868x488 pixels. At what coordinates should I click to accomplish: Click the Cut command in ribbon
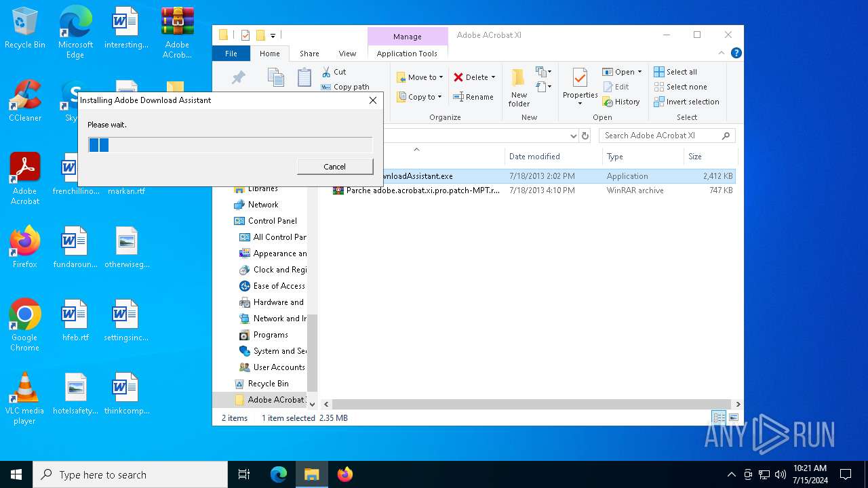(x=334, y=72)
